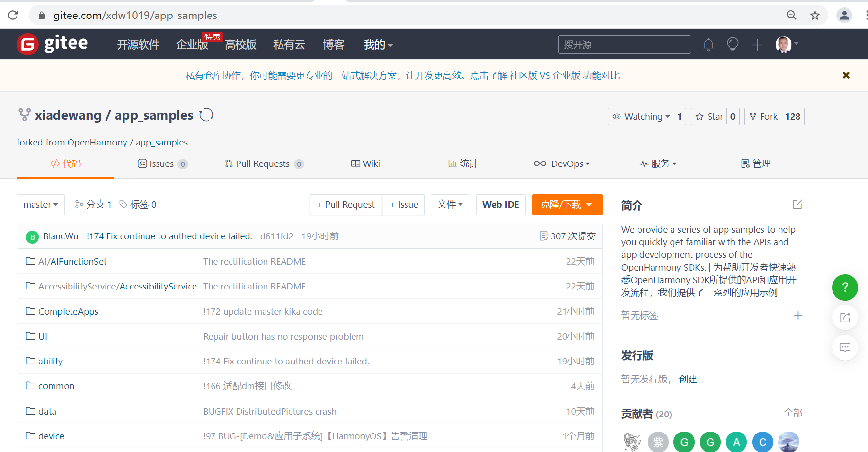Click the browser zoom magnifier icon
868x452 pixels.
pyautogui.click(x=792, y=15)
